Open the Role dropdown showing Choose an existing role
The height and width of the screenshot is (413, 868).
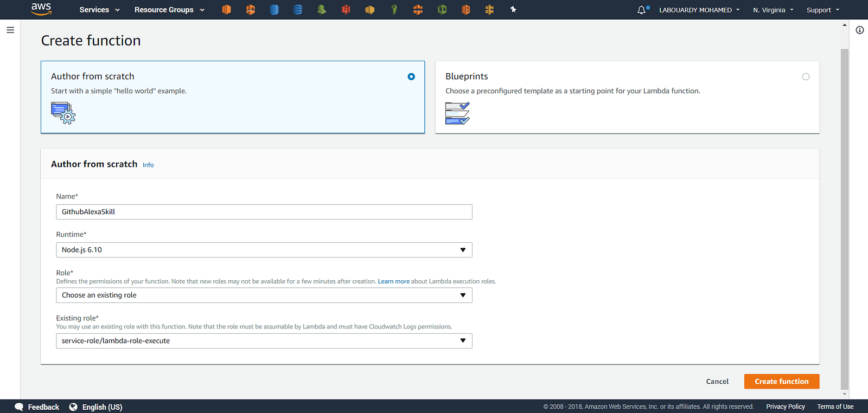[264, 295]
